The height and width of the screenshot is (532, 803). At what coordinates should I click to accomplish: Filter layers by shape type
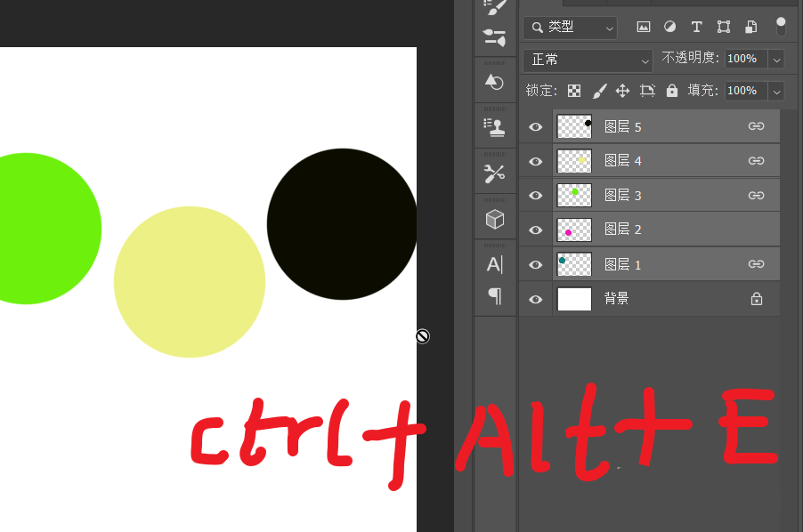pyautogui.click(x=724, y=28)
